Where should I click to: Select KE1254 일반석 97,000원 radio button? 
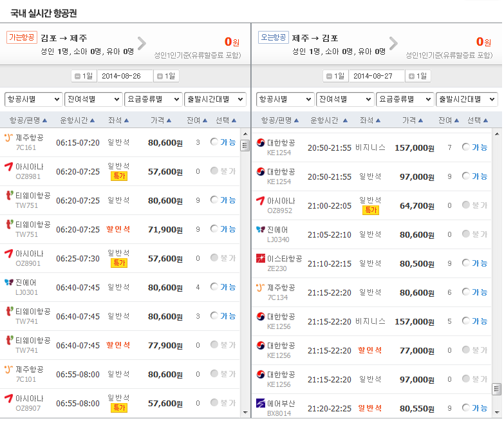(466, 176)
